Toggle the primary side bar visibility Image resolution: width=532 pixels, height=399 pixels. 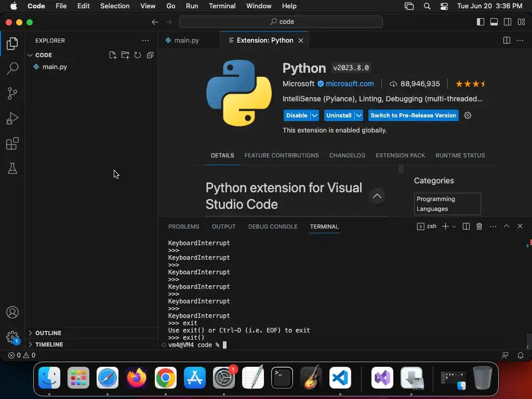pos(481,22)
